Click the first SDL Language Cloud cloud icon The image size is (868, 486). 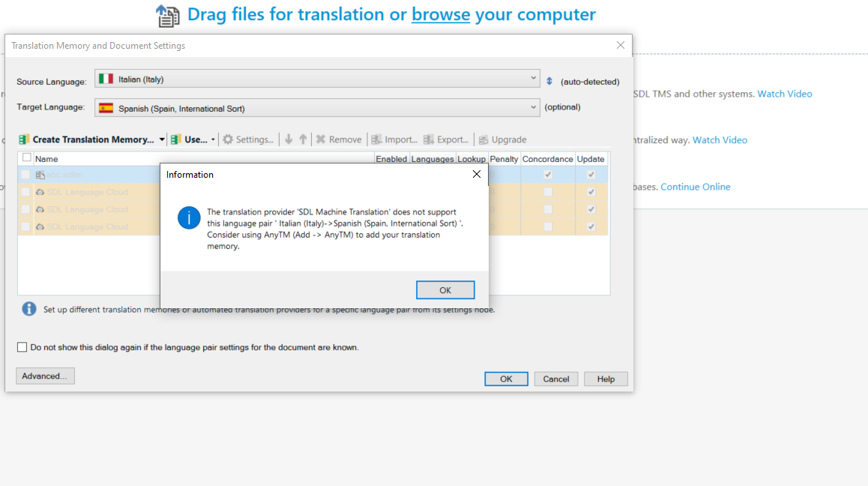point(40,192)
